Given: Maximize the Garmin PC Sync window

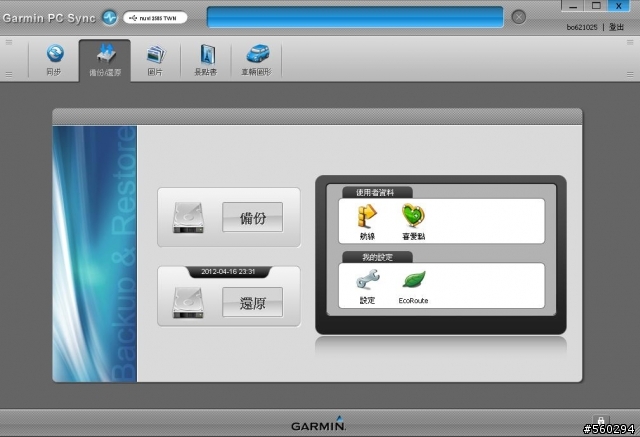Looking at the screenshot, I should [596, 6].
